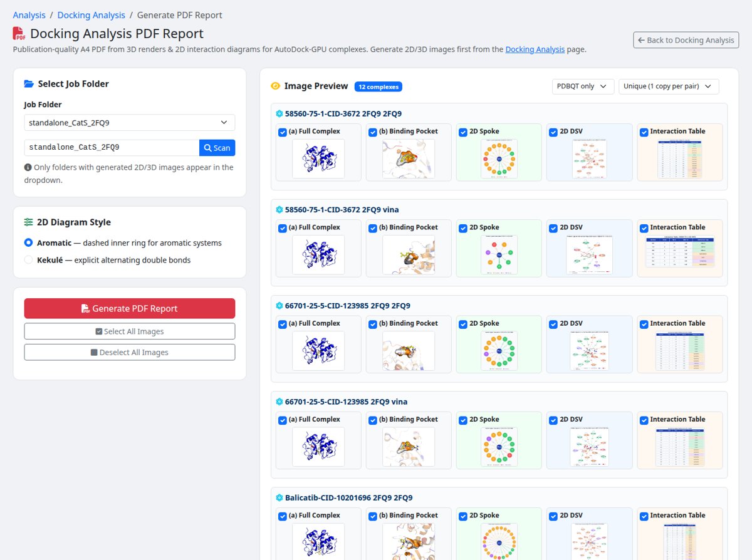
Task: Open Binding Pocket thumbnail of 58560-75-1-CID-3672 2FQ9 vina
Action: [409, 254]
